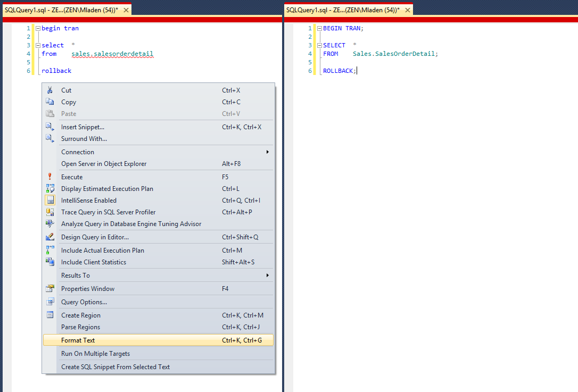Click Display Estimated Execution Plan icon
578x392 pixels.
(x=50, y=189)
